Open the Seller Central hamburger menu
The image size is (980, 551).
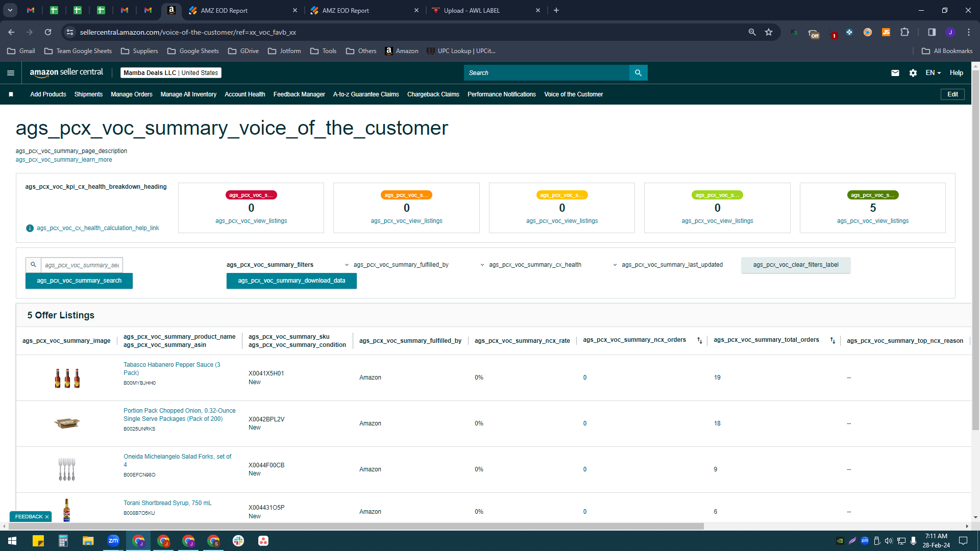(11, 73)
